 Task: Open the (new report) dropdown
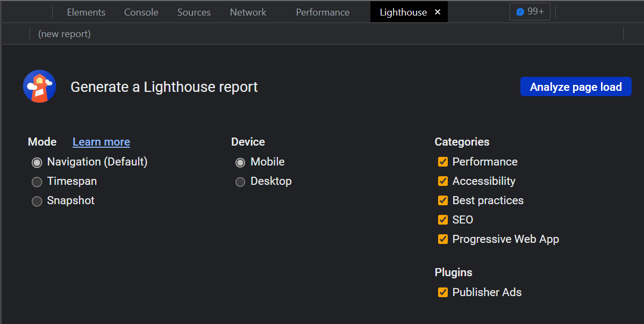click(65, 34)
